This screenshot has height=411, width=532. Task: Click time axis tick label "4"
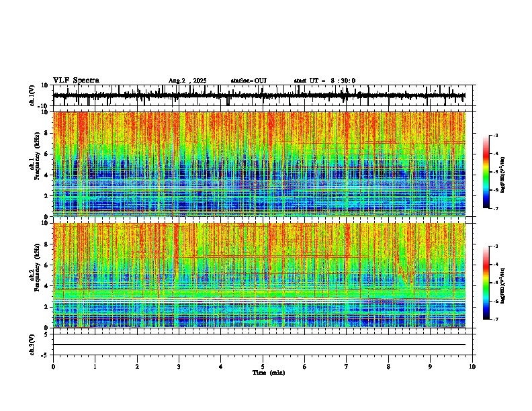[221, 367]
